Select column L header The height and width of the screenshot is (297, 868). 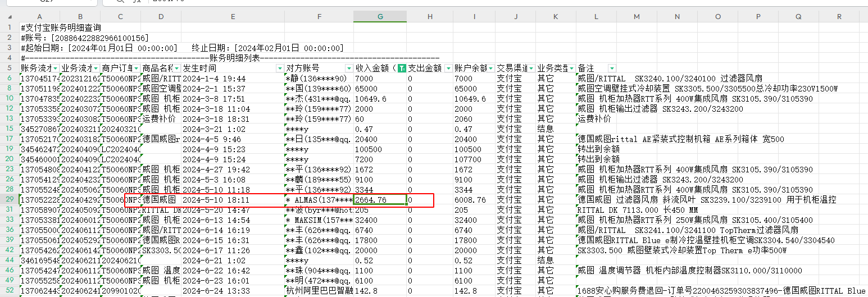point(596,17)
